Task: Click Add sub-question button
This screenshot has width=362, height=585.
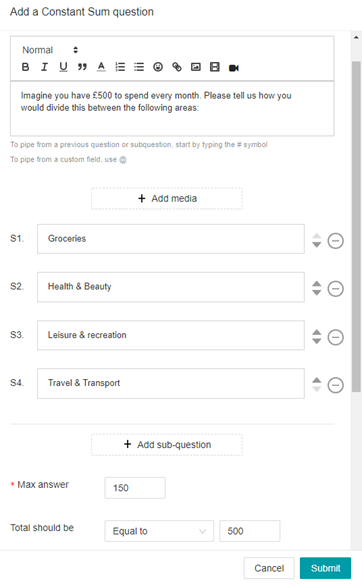Action: (x=167, y=445)
